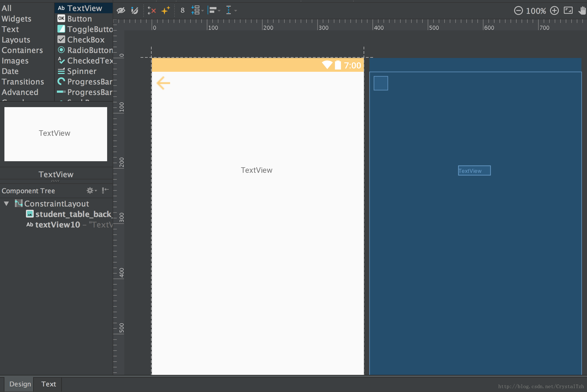Click TextView label under preview thumbnail
Image resolution: width=587 pixels, height=392 pixels.
(56, 174)
